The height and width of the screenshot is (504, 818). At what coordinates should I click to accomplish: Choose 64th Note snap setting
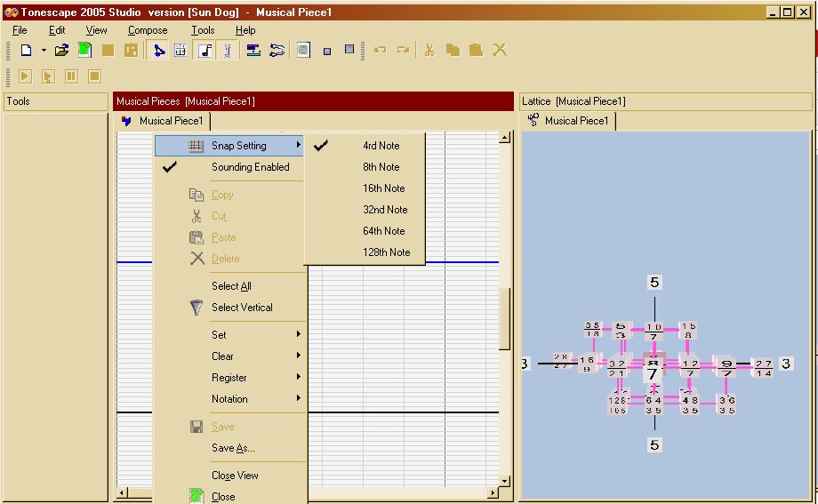(365, 231)
